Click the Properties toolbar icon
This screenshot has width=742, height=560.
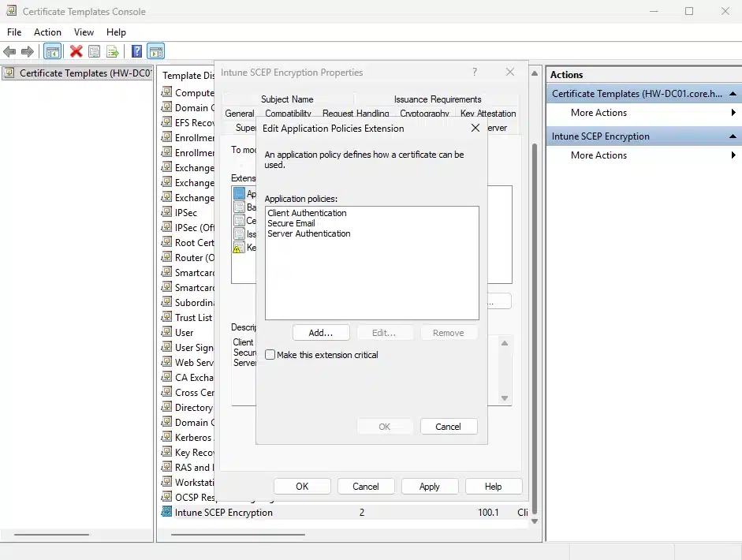(95, 52)
